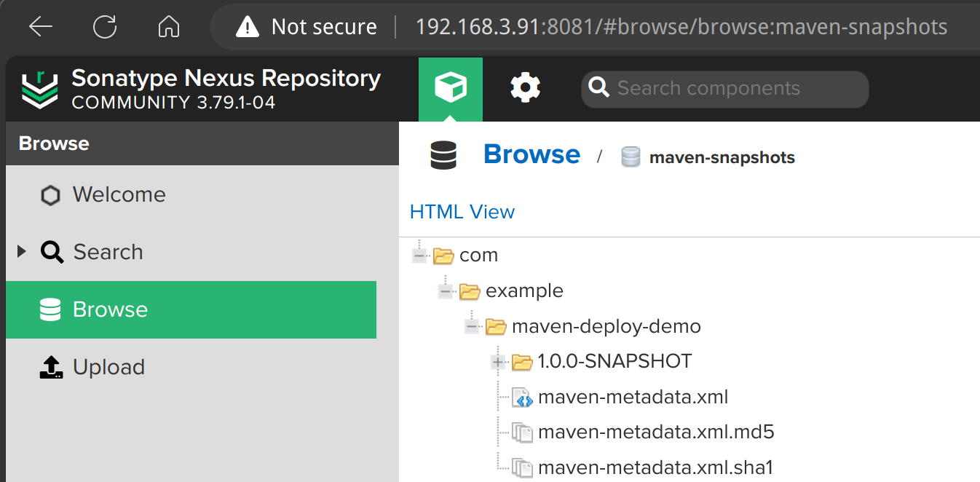Click the maven-deploy-demo folder icon
980x482 pixels.
[x=496, y=327]
